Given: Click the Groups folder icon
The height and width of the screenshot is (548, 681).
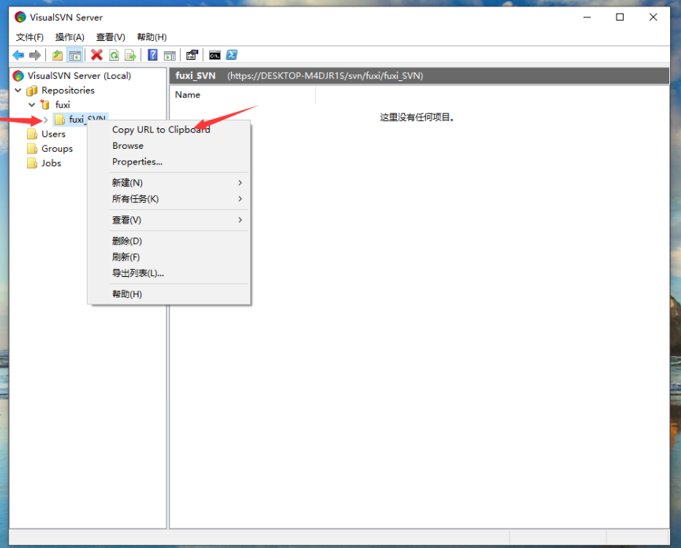Looking at the screenshot, I should [32, 149].
